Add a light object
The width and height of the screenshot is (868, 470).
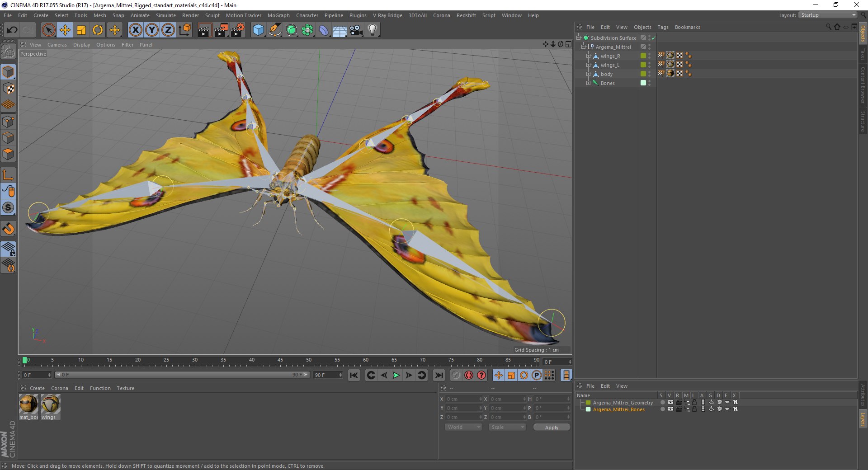pos(373,30)
